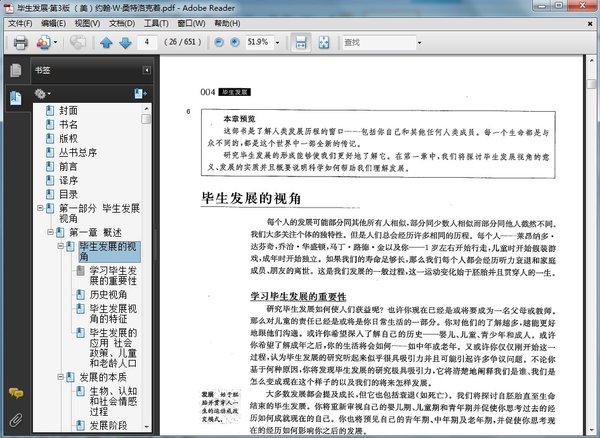Click bookmark icon beside 目录
The height and width of the screenshot is (438, 600).
click(x=50, y=194)
